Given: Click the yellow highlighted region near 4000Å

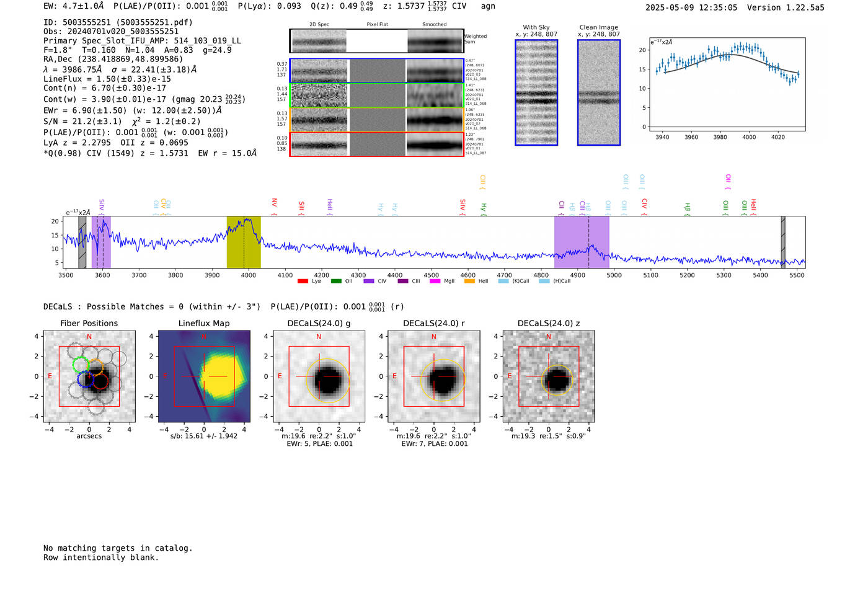Looking at the screenshot, I should (x=244, y=242).
